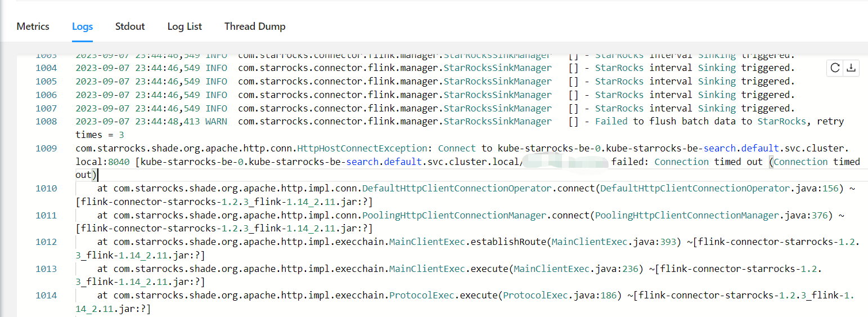868x317 pixels.
Task: Download the log file
Action: [851, 68]
